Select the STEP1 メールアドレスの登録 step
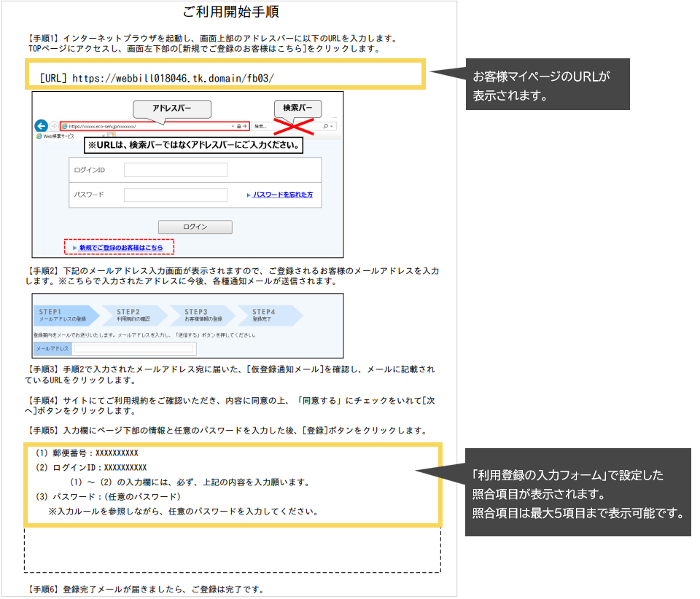The width and height of the screenshot is (700, 599). 63,315
